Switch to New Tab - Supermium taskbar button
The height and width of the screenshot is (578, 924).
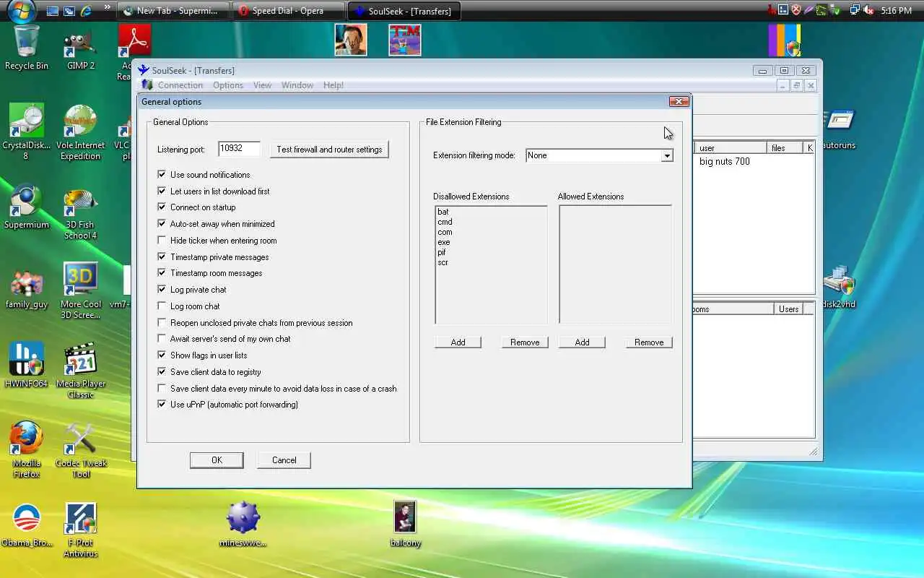[x=173, y=11]
